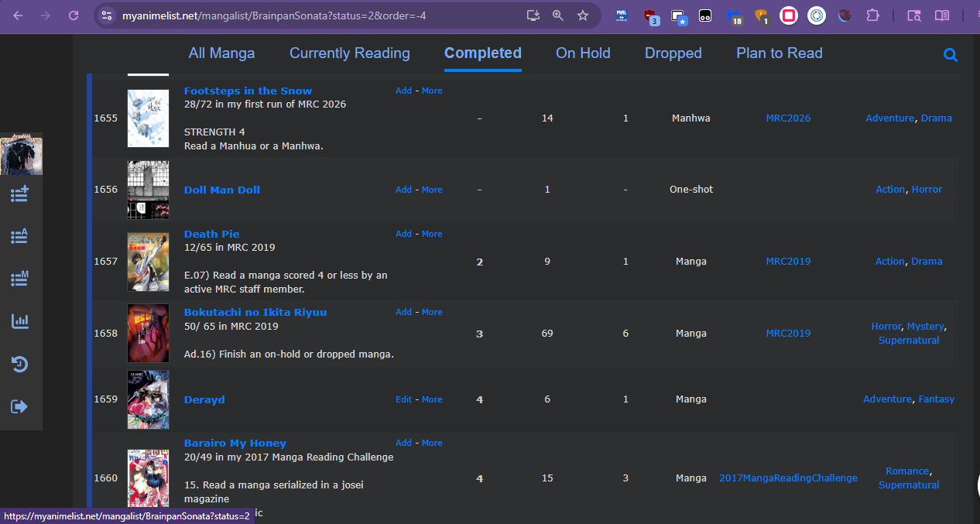Click the white circular ring extension icon
The width and height of the screenshot is (980, 524).
(817, 15)
